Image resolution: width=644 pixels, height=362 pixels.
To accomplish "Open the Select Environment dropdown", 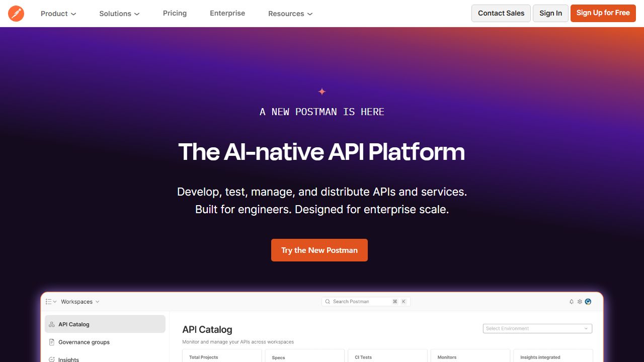I will (x=537, y=328).
